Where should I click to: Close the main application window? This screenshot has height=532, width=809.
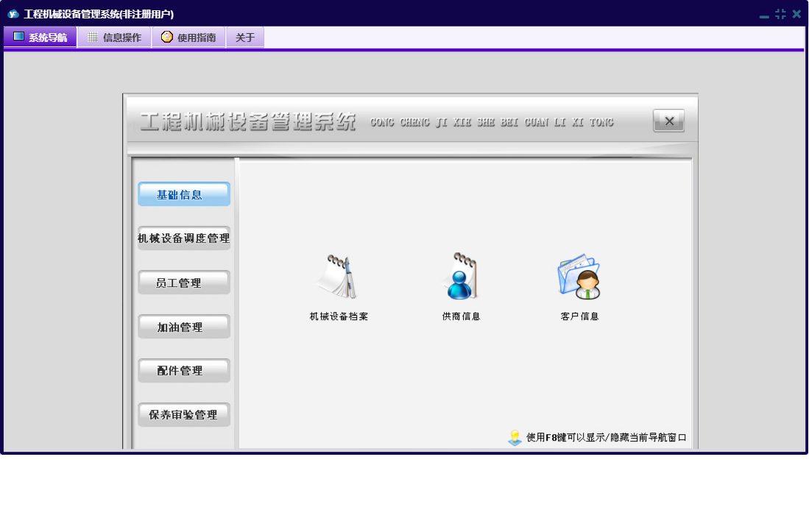(796, 14)
